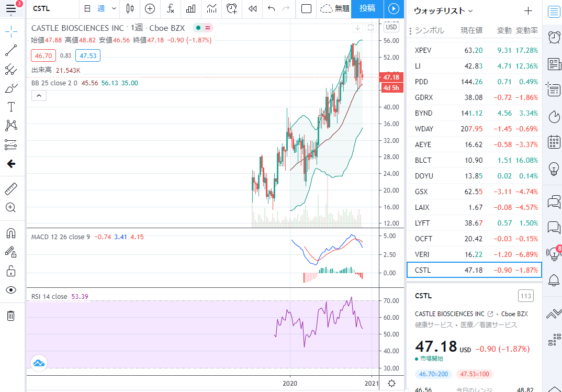Collapse indicator legend with up chevron
Image resolution: width=562 pixels, height=392 pixels.
[39, 96]
